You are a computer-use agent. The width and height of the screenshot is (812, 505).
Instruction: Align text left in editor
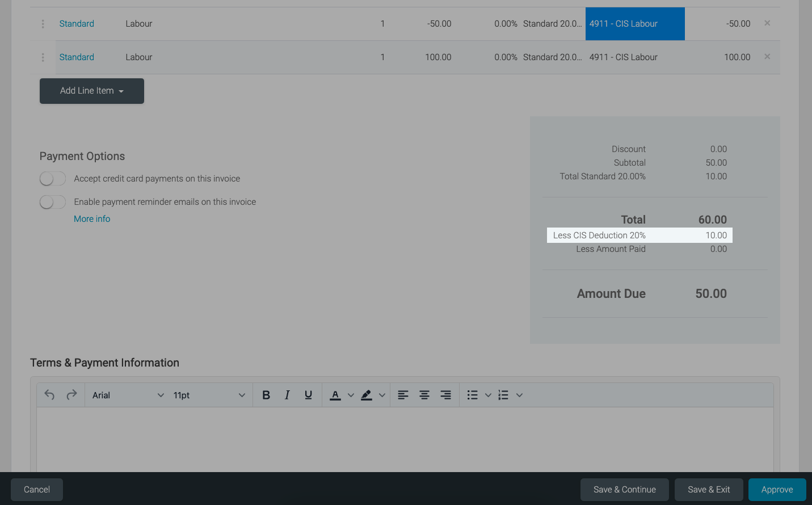(403, 395)
